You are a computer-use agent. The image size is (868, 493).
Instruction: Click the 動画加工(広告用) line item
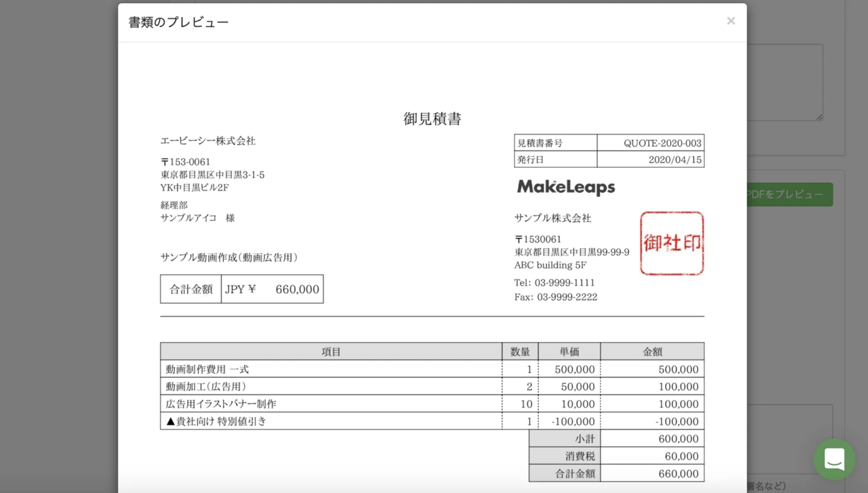tap(206, 386)
